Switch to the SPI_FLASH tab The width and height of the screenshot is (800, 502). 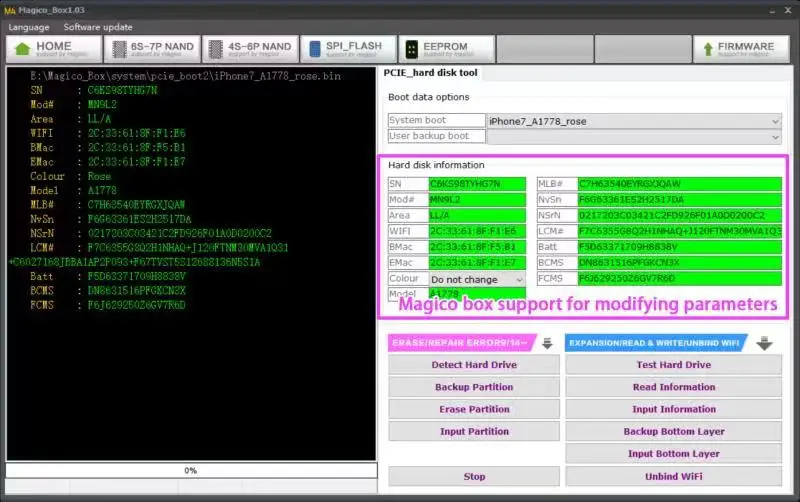point(348,49)
